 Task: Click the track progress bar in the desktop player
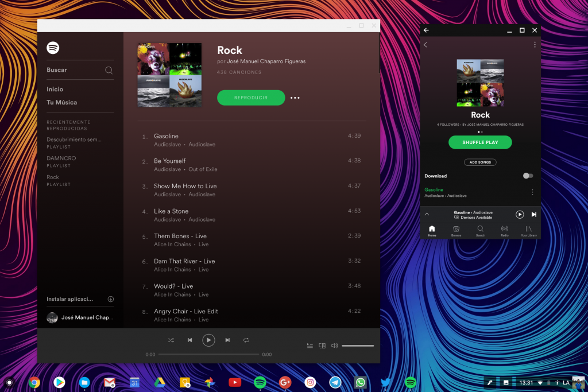pos(208,354)
